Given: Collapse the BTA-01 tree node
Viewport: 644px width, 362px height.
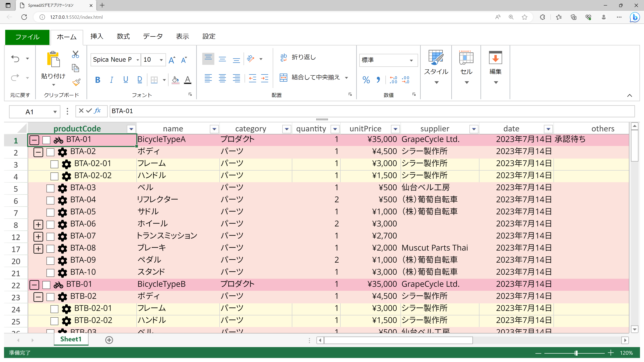Looking at the screenshot, I should click(34, 140).
